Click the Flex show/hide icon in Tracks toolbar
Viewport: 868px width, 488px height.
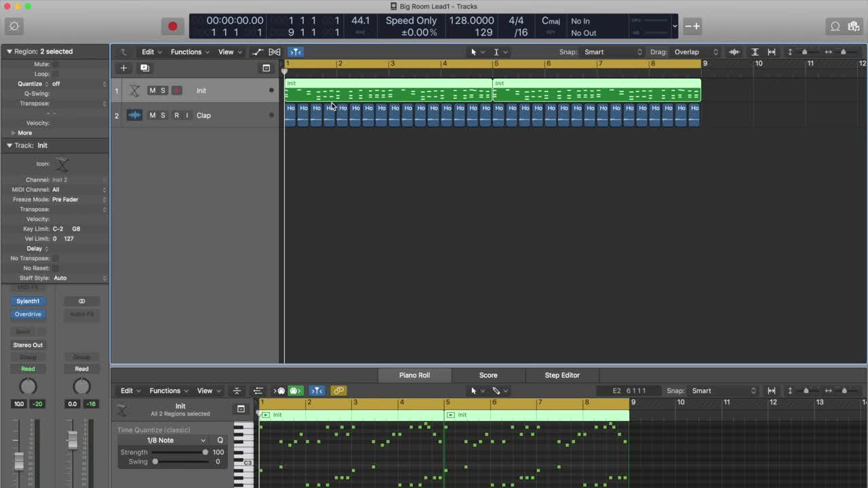[x=275, y=52]
